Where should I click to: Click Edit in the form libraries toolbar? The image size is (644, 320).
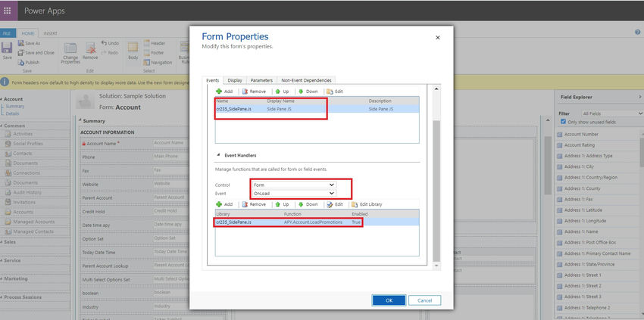point(335,92)
